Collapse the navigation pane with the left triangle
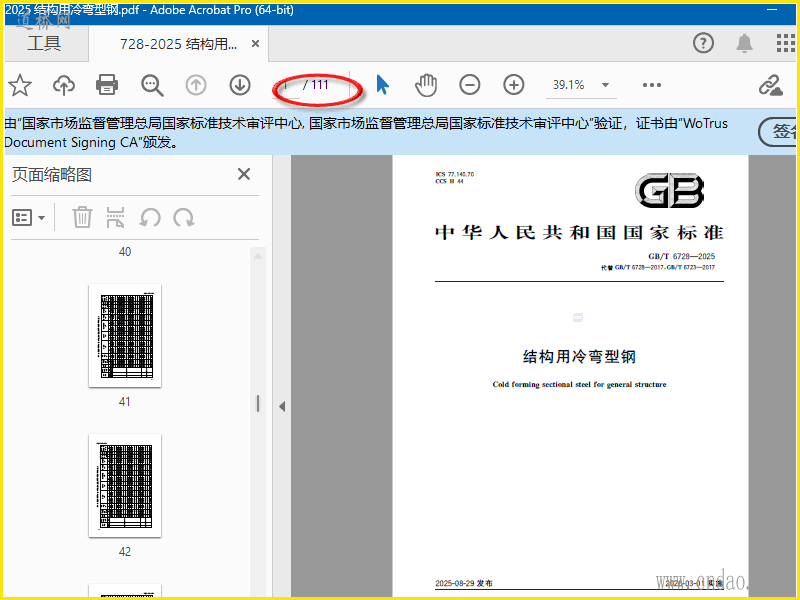The image size is (800, 600). point(282,407)
